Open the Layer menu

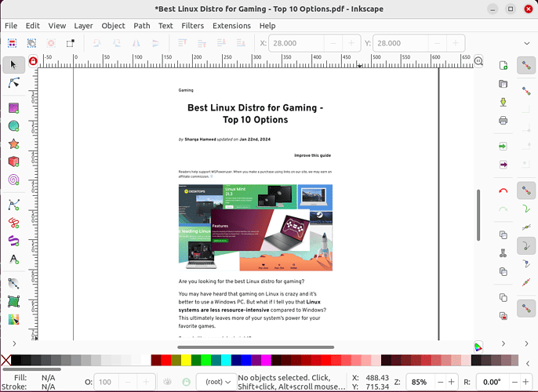[83, 26]
